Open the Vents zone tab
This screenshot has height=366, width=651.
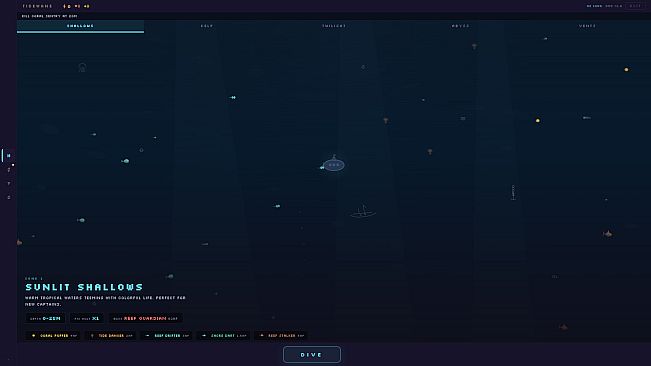(587, 26)
